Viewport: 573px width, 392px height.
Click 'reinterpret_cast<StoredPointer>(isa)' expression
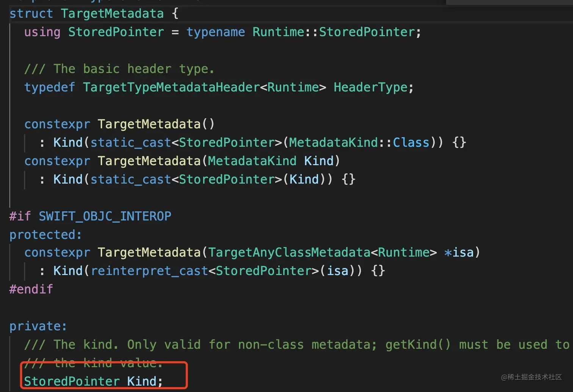223,271
